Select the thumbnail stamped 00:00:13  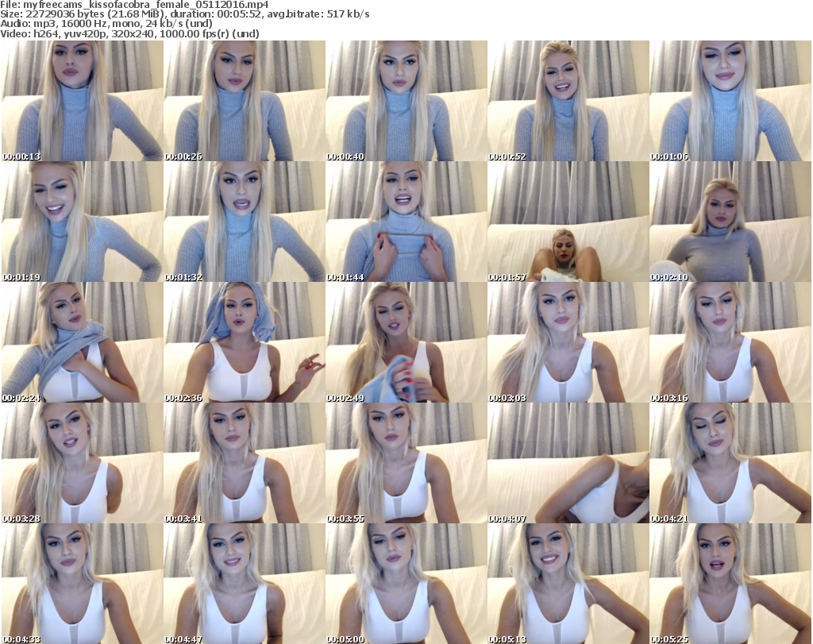tap(82, 101)
